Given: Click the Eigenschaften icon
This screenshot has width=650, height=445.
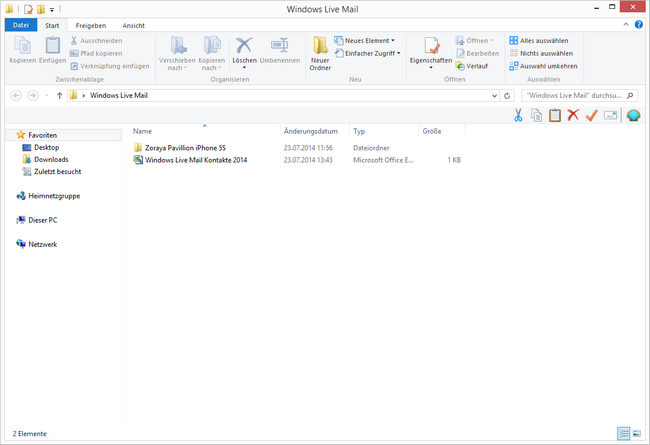Looking at the screenshot, I should tap(431, 46).
